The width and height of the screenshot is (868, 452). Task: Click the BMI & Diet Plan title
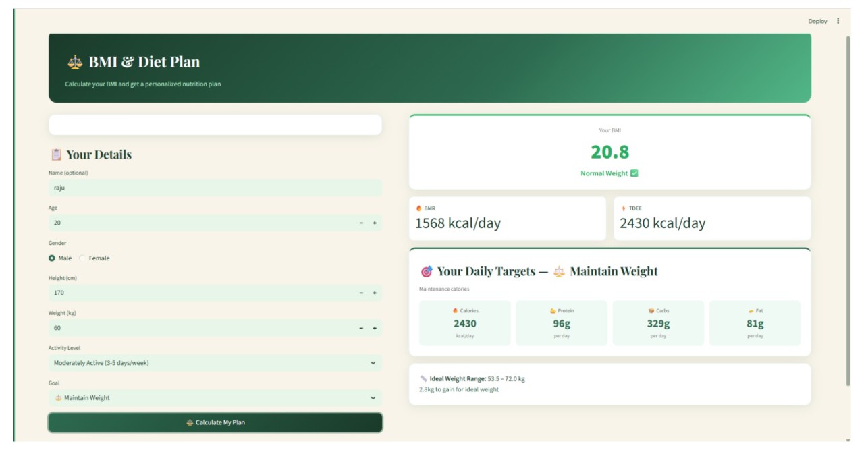(x=144, y=62)
